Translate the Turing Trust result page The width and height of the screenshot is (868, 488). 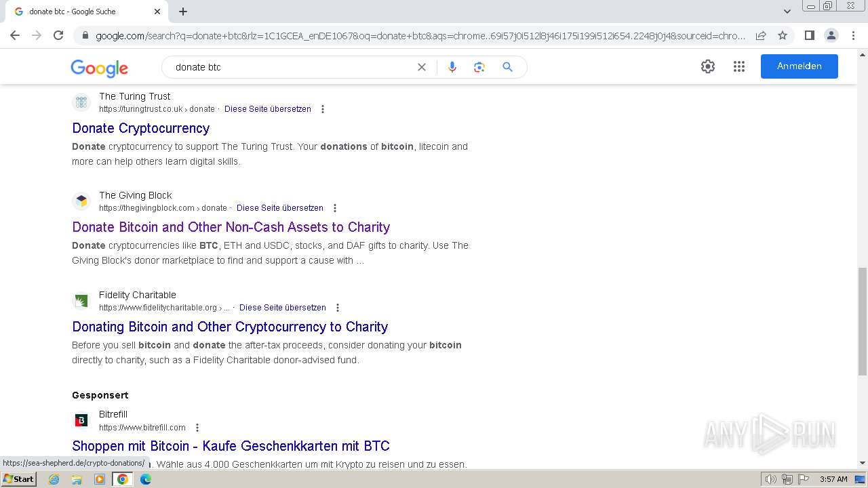tap(268, 109)
